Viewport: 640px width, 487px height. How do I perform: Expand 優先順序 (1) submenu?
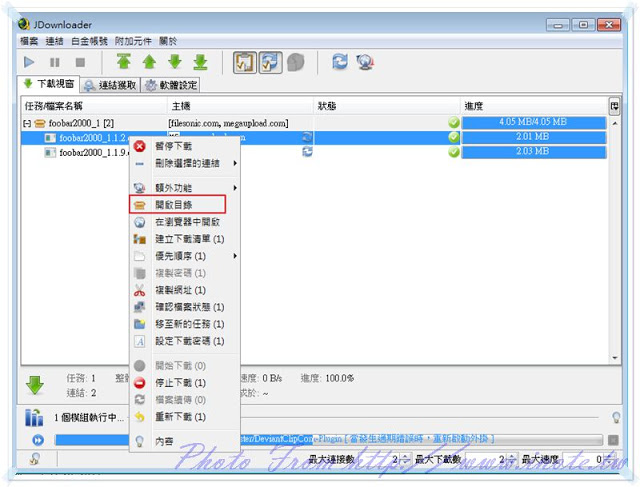[184, 256]
